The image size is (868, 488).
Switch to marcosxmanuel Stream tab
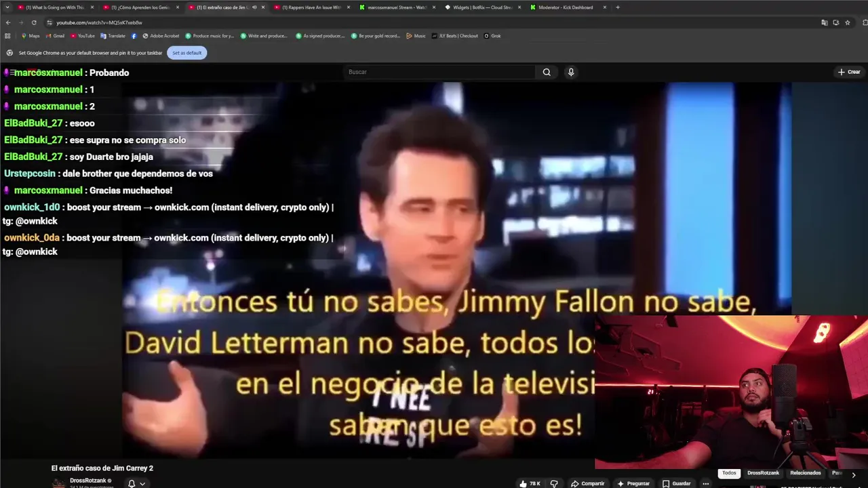[x=397, y=7]
